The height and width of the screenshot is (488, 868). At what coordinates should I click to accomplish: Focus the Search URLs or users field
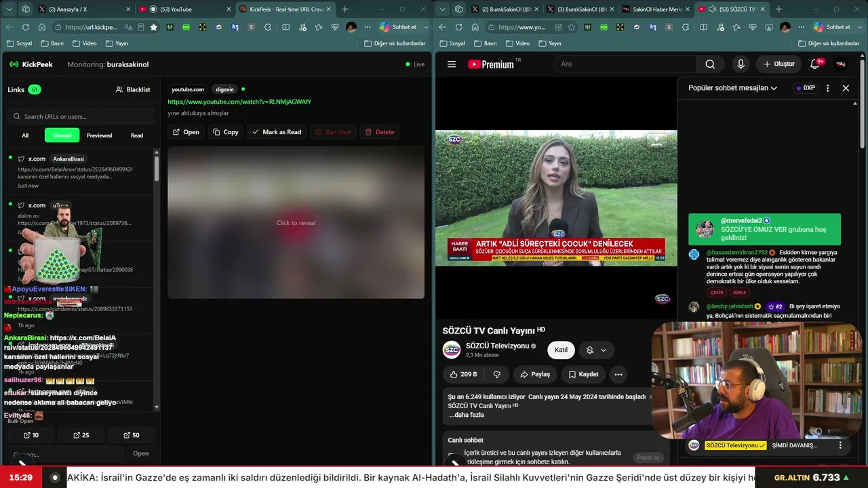pos(83,117)
